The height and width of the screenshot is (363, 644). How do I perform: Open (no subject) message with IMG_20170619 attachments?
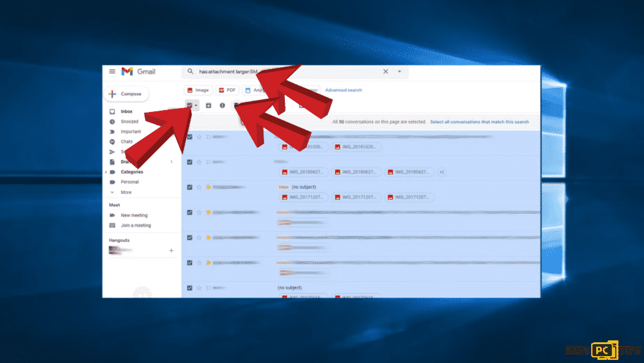point(289,288)
